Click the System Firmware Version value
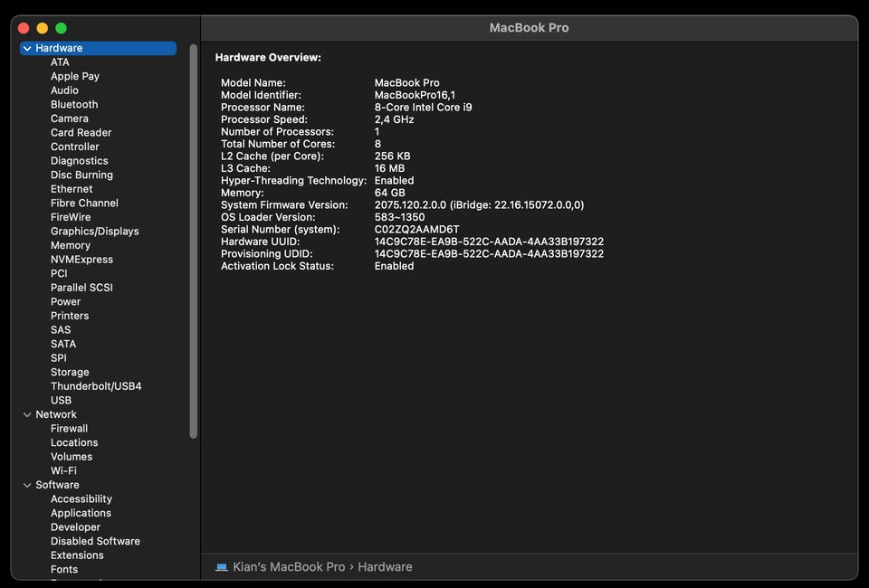 point(479,204)
